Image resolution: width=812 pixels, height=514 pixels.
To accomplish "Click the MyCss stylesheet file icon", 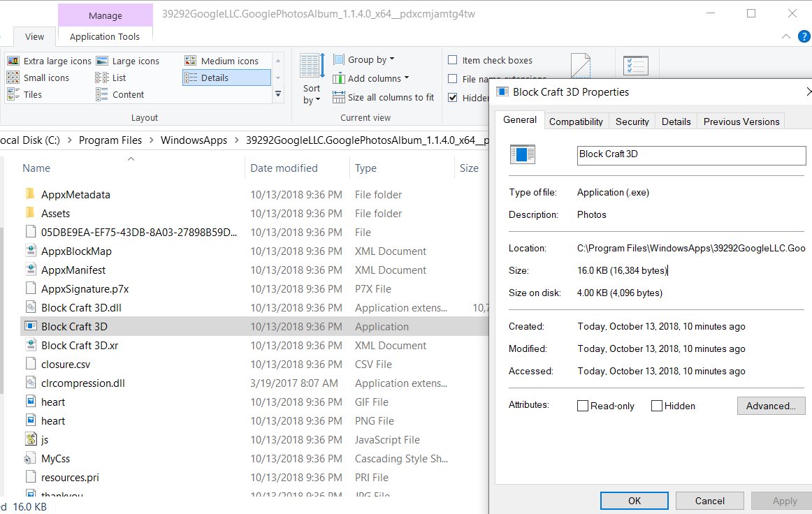I will pyautogui.click(x=29, y=459).
